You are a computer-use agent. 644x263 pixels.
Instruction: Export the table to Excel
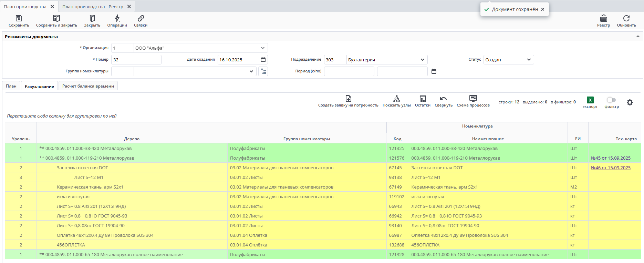click(x=590, y=100)
